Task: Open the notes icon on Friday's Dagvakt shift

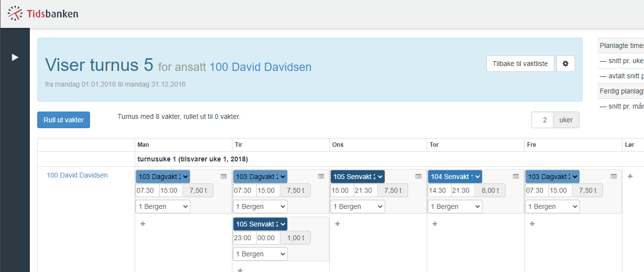Action: pyautogui.click(x=614, y=176)
